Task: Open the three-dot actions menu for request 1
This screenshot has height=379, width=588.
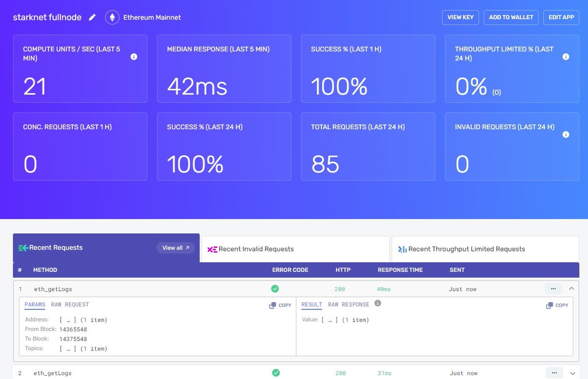Action: click(x=554, y=289)
